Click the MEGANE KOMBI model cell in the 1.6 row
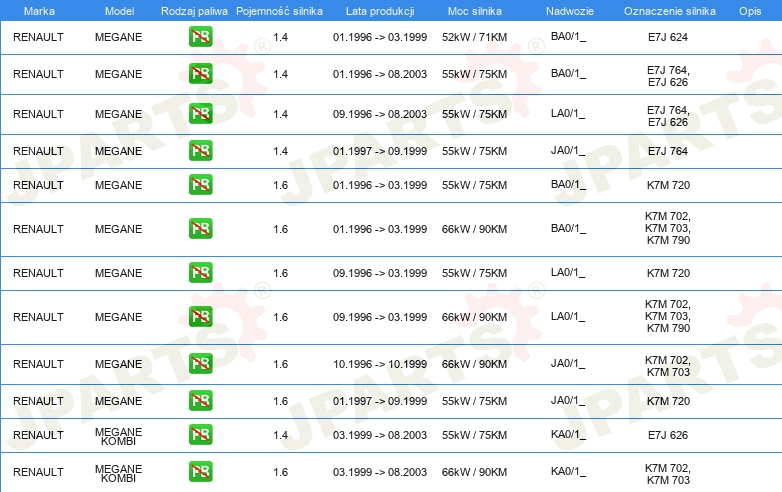Image resolution: width=782 pixels, height=492 pixels. [x=119, y=473]
